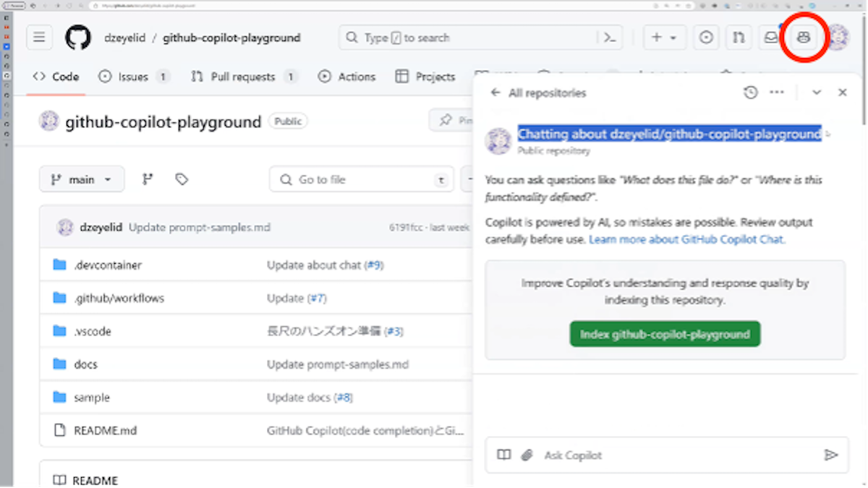Open the README.md file
Viewport: 868px width, 488px height.
[x=105, y=430]
